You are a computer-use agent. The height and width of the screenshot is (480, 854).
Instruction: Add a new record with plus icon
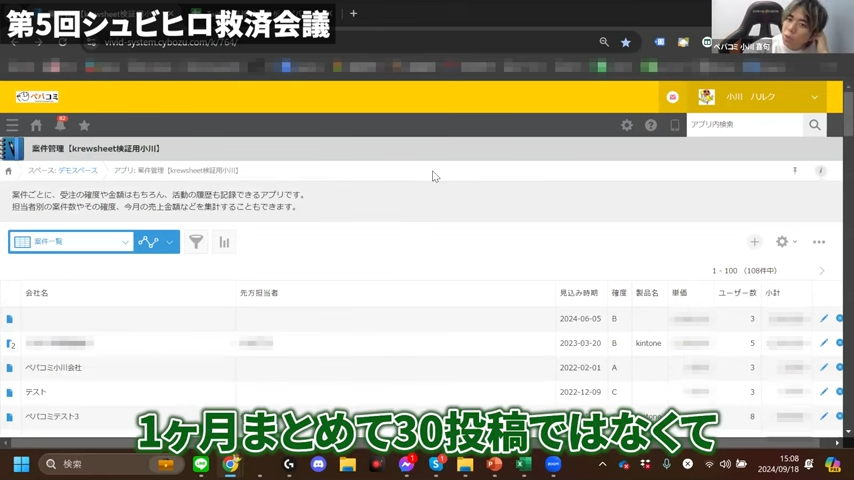(754, 242)
